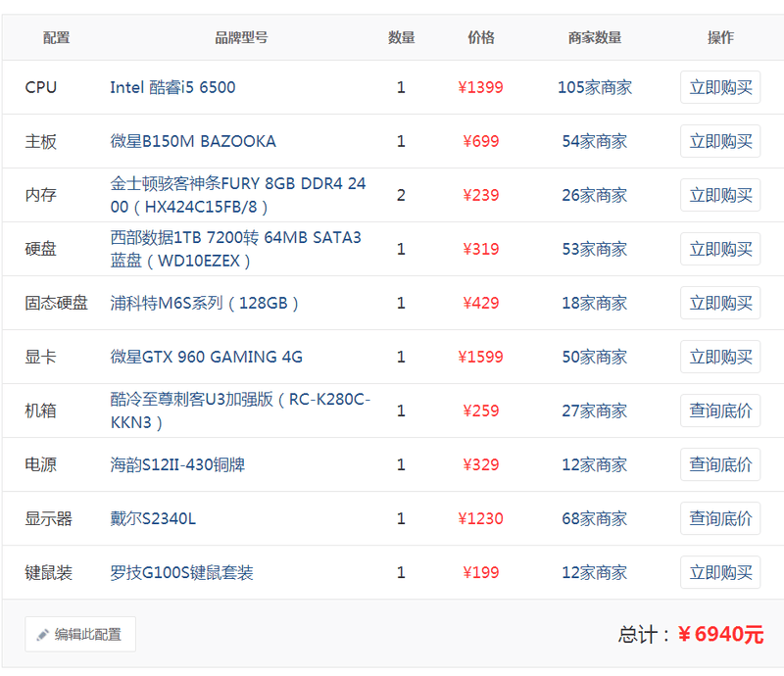Click the CPU category label

coord(40,87)
